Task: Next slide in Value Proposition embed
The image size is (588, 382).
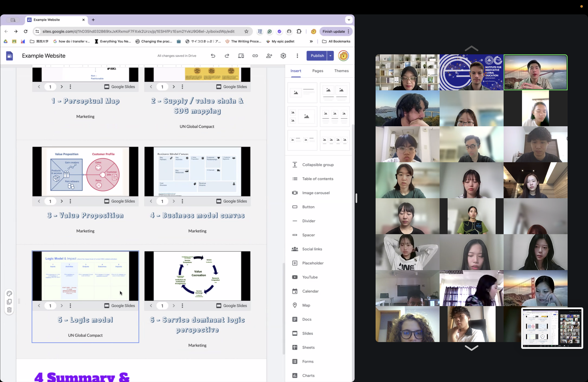Action: (x=62, y=201)
